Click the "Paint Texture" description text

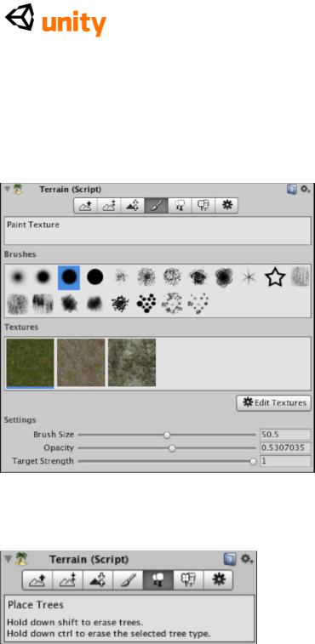(33, 225)
